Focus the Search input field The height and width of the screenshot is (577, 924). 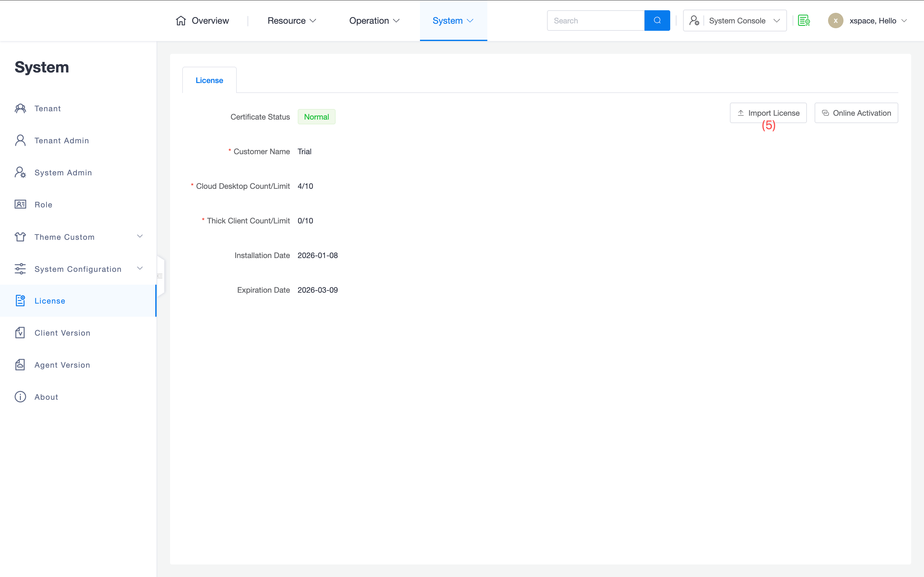click(x=596, y=21)
